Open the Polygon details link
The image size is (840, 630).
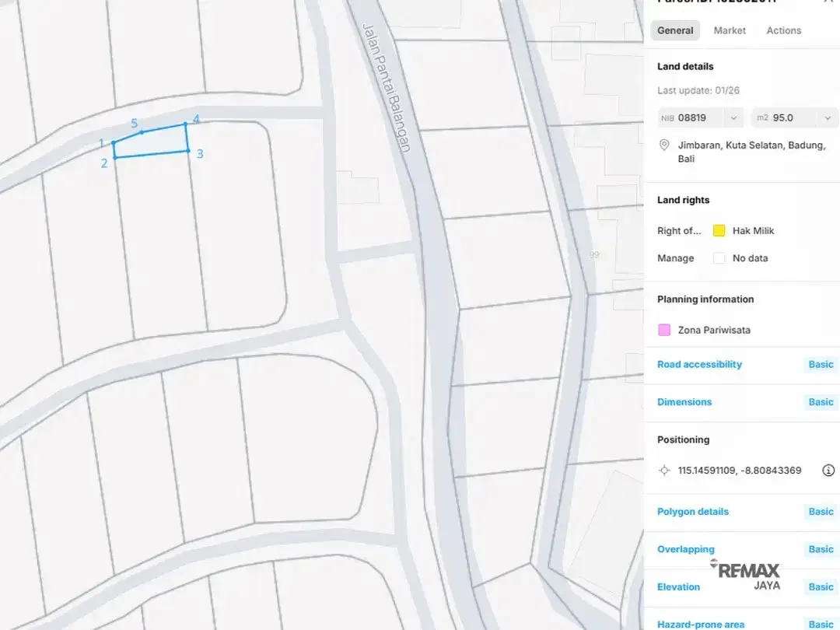tap(693, 512)
